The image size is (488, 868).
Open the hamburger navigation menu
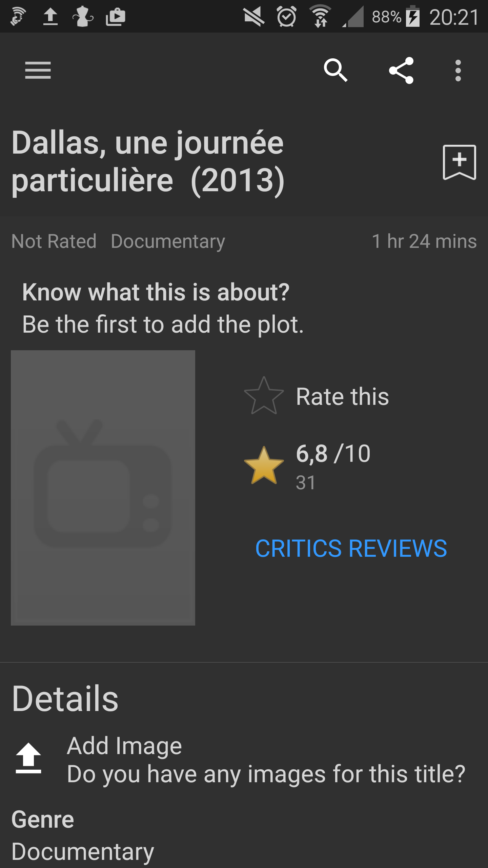pos(38,70)
